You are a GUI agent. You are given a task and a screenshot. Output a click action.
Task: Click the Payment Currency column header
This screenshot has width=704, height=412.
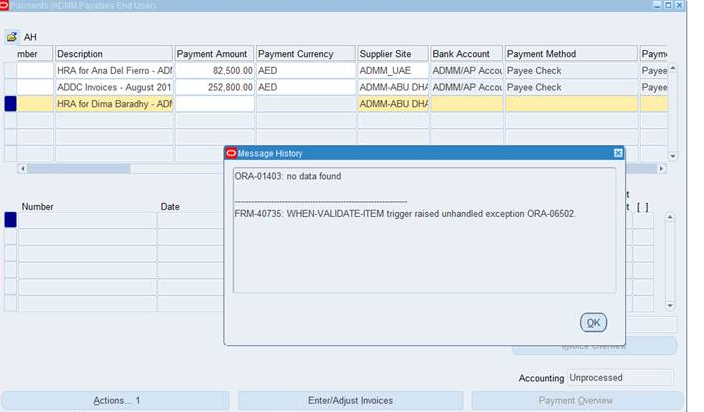(306, 53)
